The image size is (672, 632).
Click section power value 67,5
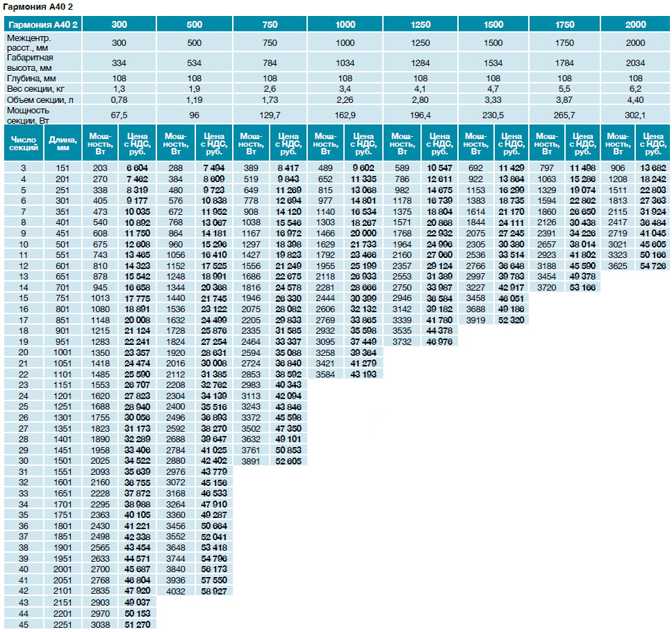(x=119, y=115)
